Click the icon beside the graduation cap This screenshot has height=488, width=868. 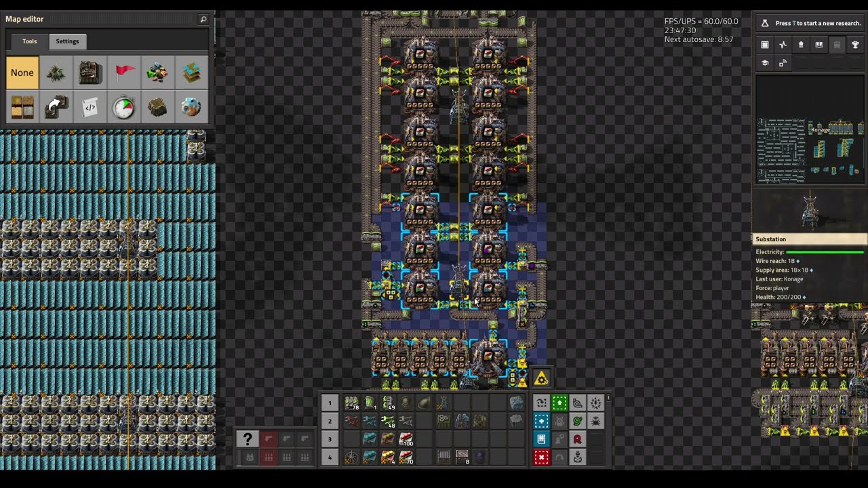click(783, 62)
